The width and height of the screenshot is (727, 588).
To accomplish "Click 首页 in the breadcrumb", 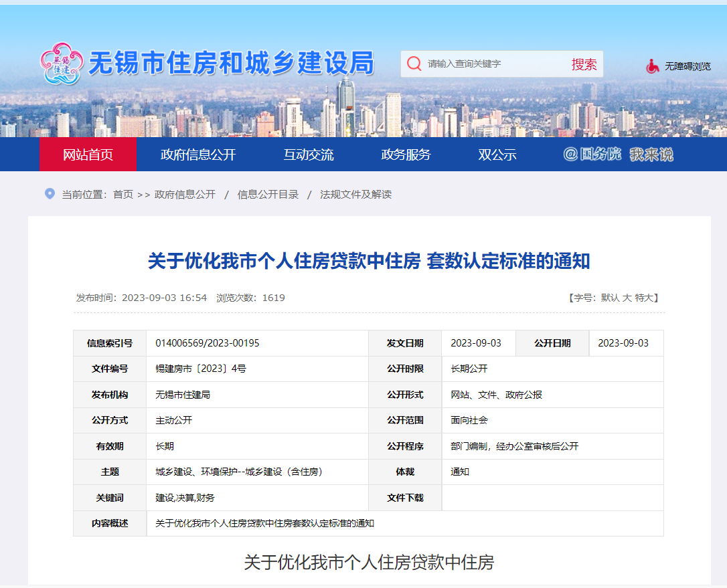I will (x=123, y=195).
